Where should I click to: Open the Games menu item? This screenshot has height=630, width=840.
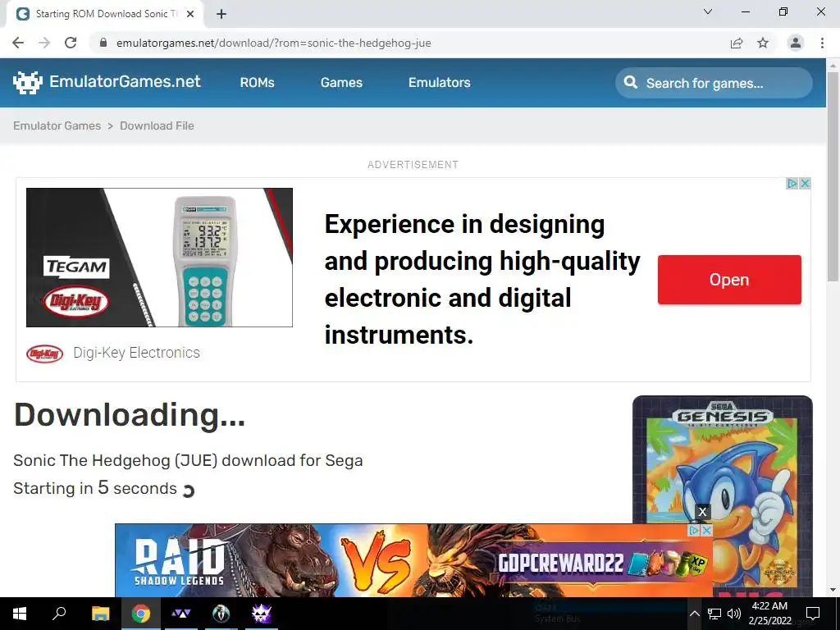point(341,83)
